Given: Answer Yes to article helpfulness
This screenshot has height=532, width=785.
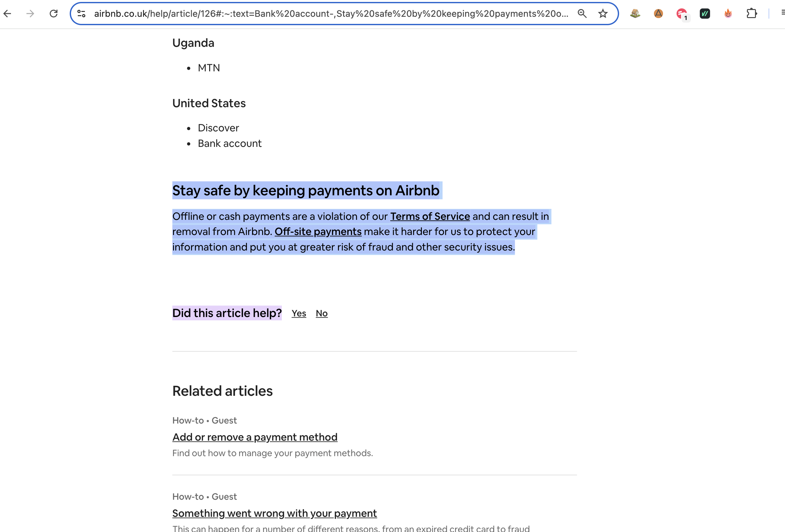Looking at the screenshot, I should [x=299, y=313].
